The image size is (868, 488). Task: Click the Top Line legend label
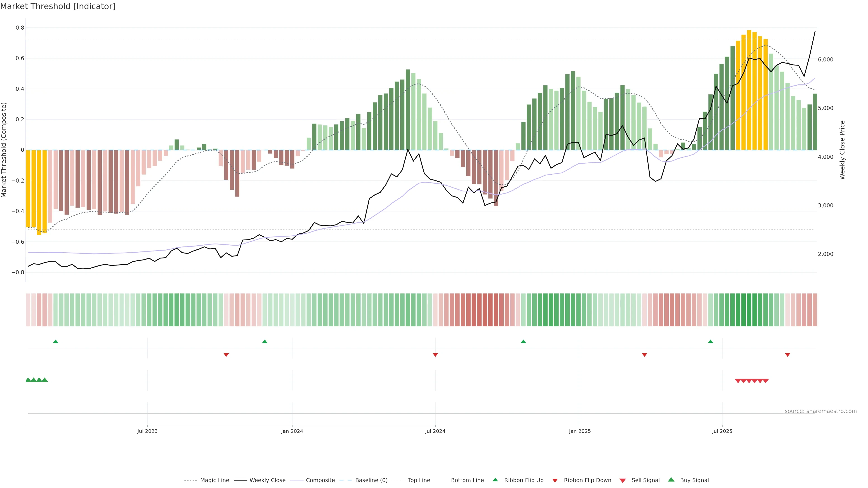(419, 480)
